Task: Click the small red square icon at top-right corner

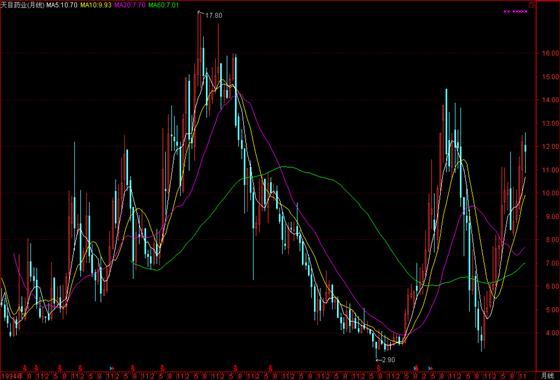Action: [531, 5]
